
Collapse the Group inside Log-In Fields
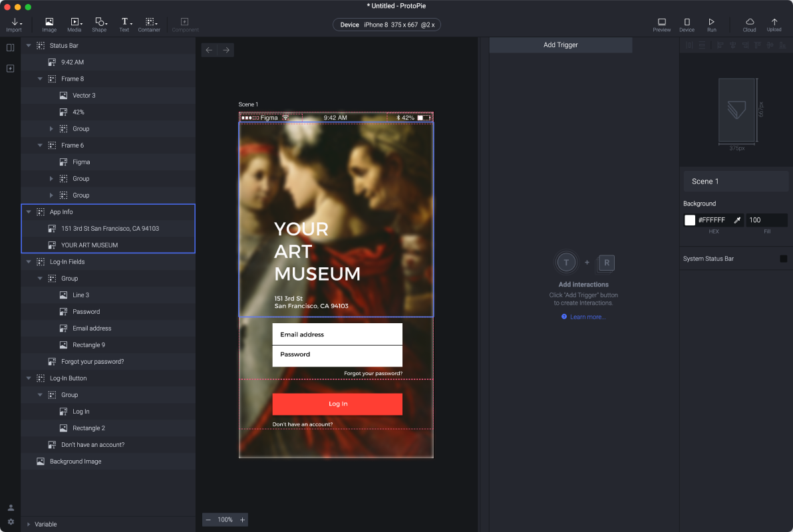(x=40, y=279)
